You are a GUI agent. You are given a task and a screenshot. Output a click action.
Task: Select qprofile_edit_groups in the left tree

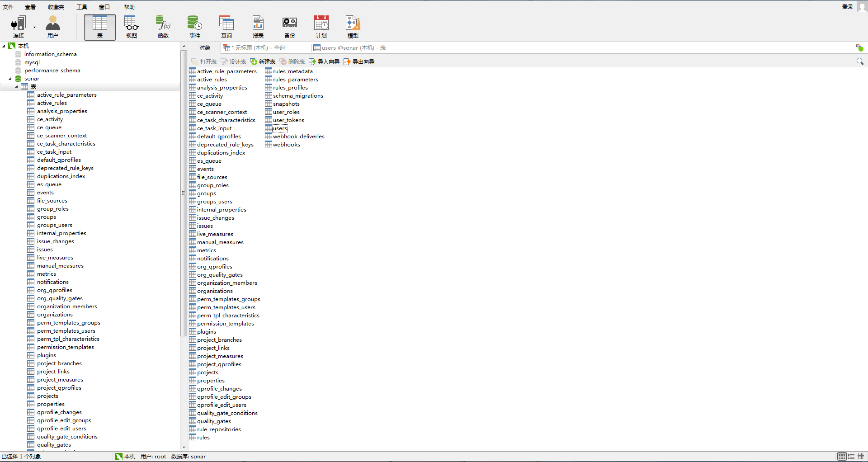point(64,420)
